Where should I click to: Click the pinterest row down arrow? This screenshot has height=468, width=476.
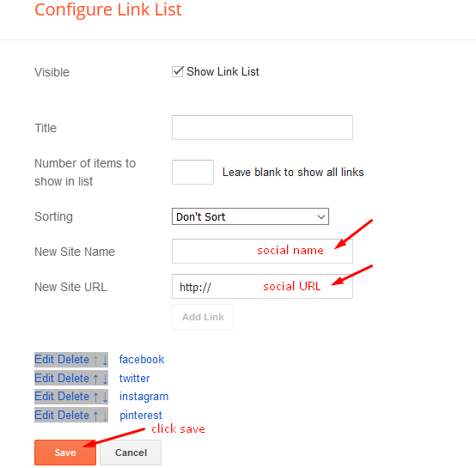[x=105, y=416]
